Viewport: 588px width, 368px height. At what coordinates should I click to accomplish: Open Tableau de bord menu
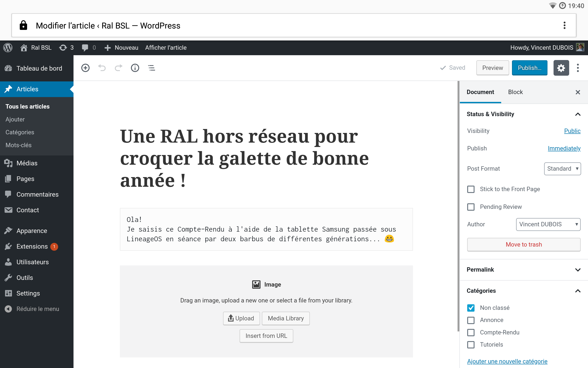[x=37, y=68]
